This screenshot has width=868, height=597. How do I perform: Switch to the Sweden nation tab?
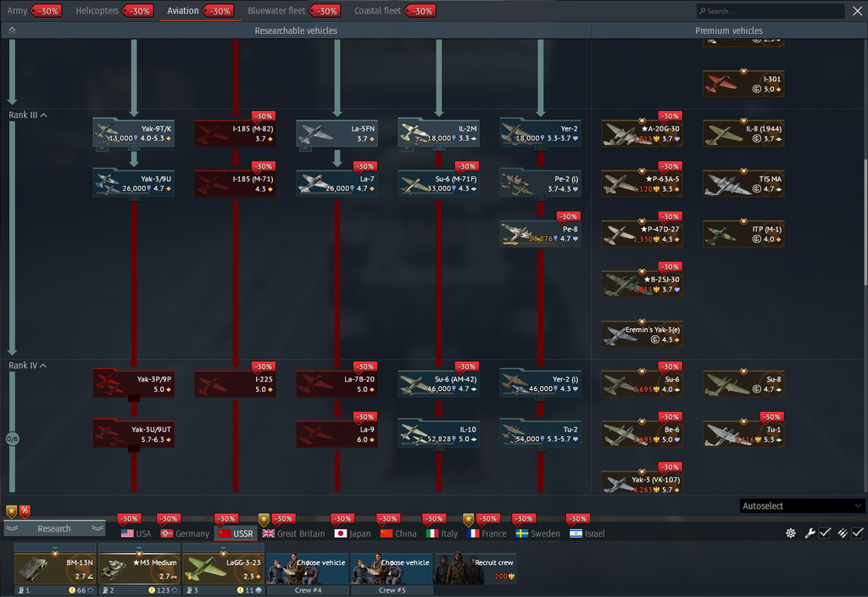coord(538,533)
